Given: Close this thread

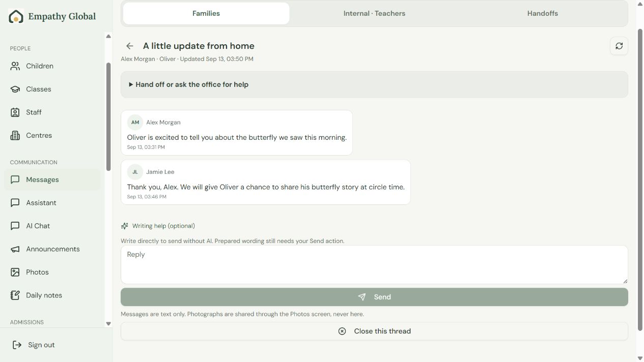Looking at the screenshot, I should coord(374,331).
